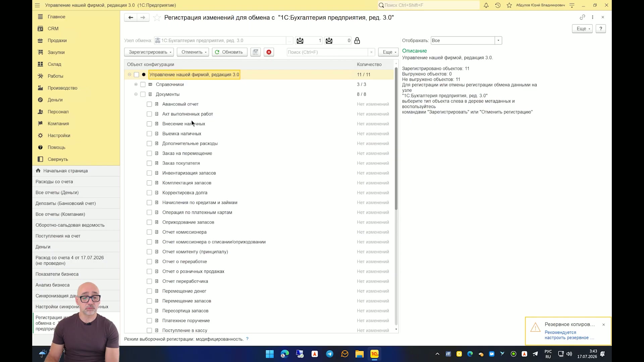Image resolution: width=644 pixels, height=362 pixels.
Task: Open the Отображать dropdown arrow
Action: [x=498, y=41]
